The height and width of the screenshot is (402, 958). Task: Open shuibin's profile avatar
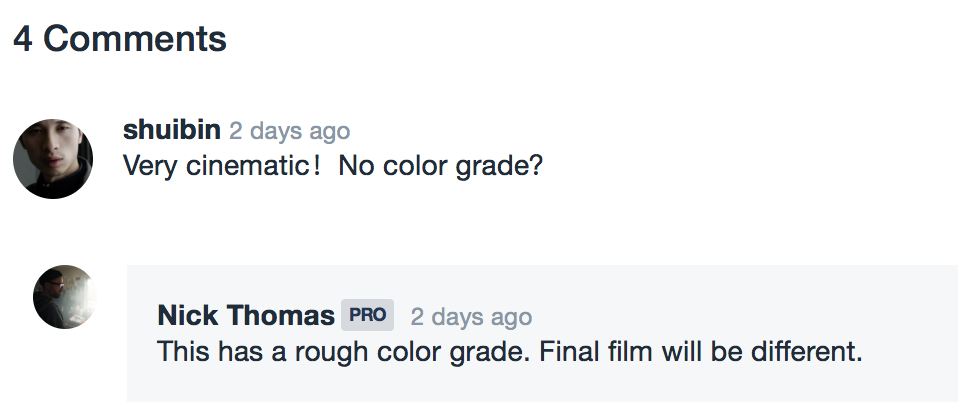pos(53,159)
